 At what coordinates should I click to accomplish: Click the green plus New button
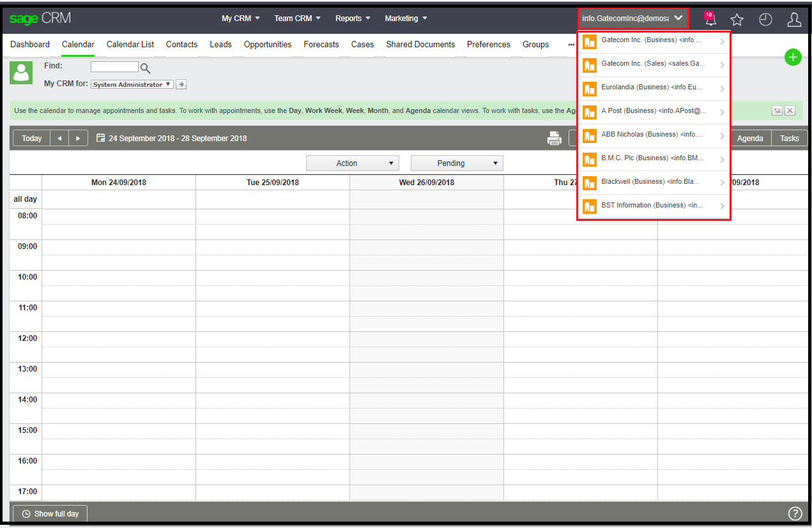point(793,57)
